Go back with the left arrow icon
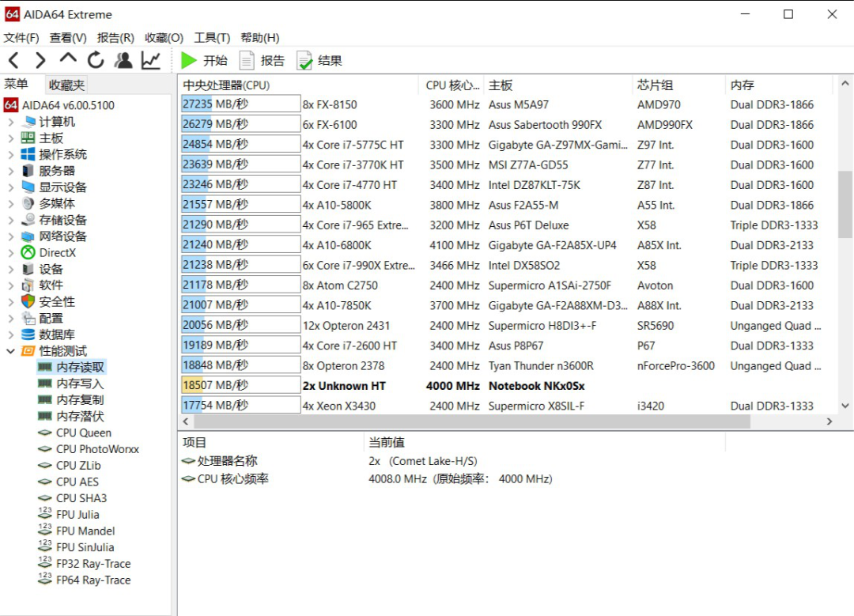This screenshot has width=854, height=616. 14,60
